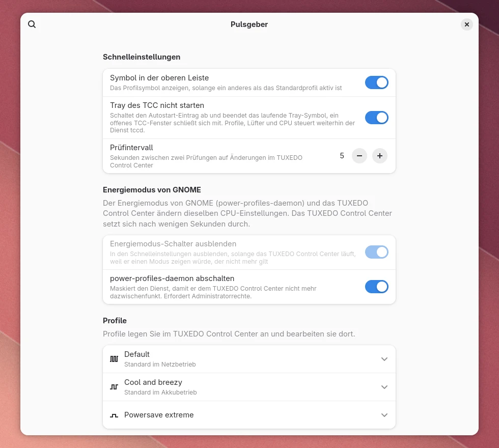Image resolution: width=499 pixels, height=448 pixels.
Task: Click the 'Pulsgeber' window title
Action: pos(249,24)
